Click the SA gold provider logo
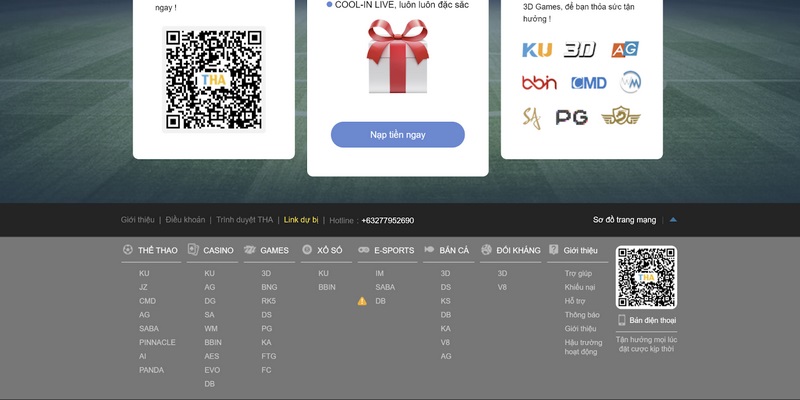Viewport: 800px width, 400px height. pyautogui.click(x=532, y=118)
